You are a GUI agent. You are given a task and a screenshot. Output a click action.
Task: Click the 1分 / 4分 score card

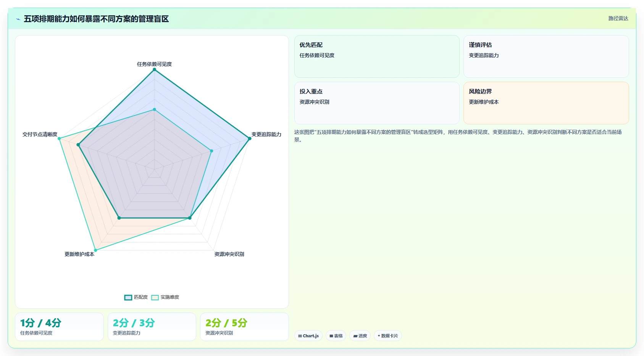59,327
